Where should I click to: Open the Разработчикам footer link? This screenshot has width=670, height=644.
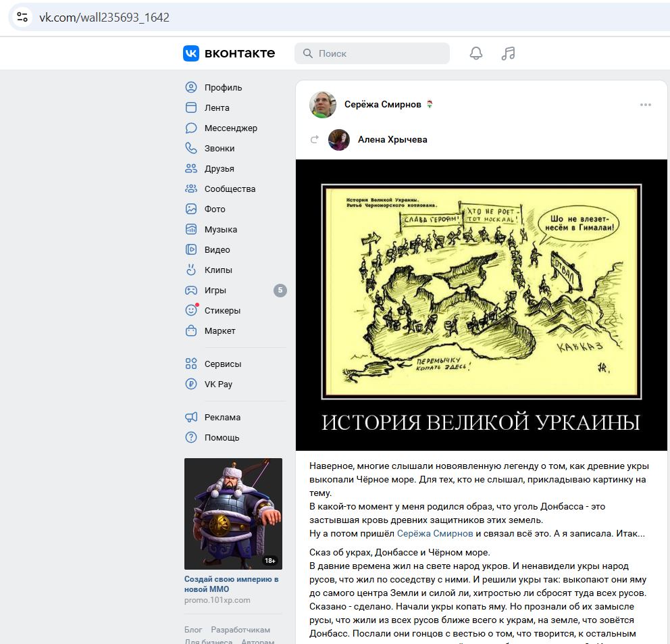coord(240,630)
